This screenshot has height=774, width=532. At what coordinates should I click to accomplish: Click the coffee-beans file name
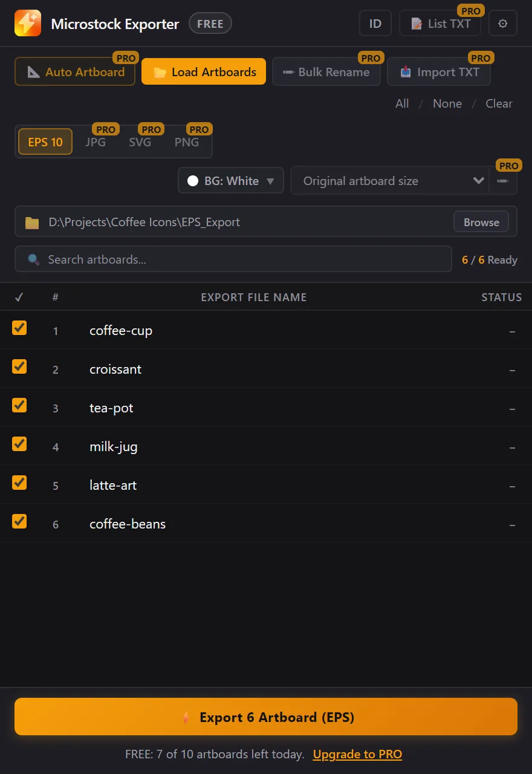(128, 524)
